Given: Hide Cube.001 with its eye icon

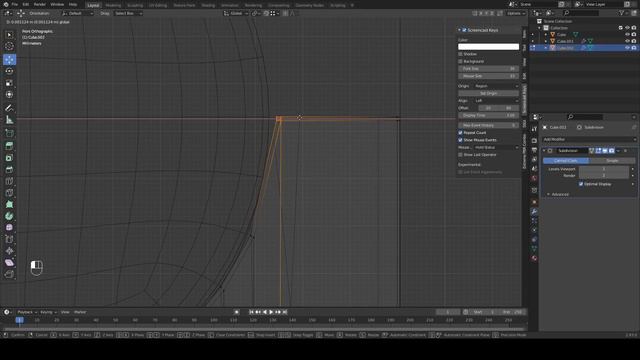Looking at the screenshot, I should click(627, 41).
